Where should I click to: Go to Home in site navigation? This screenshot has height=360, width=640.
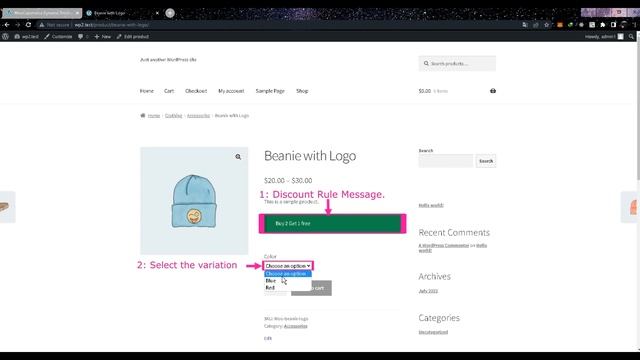coord(147,91)
